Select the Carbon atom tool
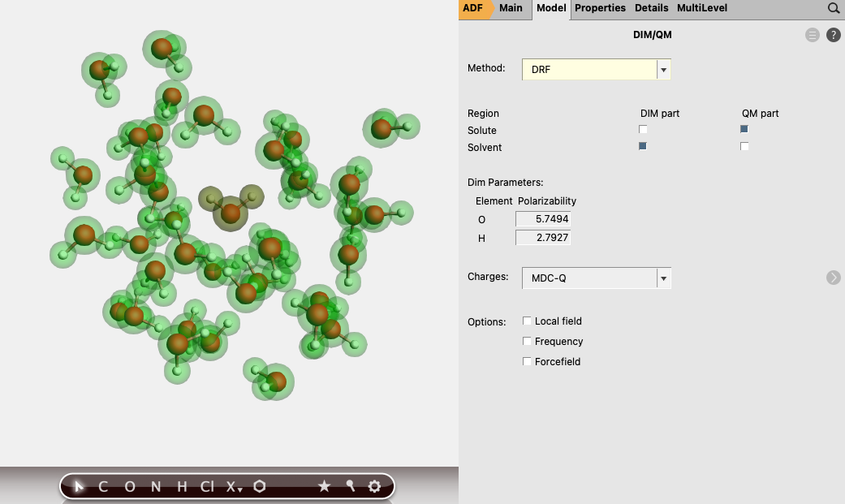Image resolution: width=845 pixels, height=504 pixels. click(x=102, y=486)
